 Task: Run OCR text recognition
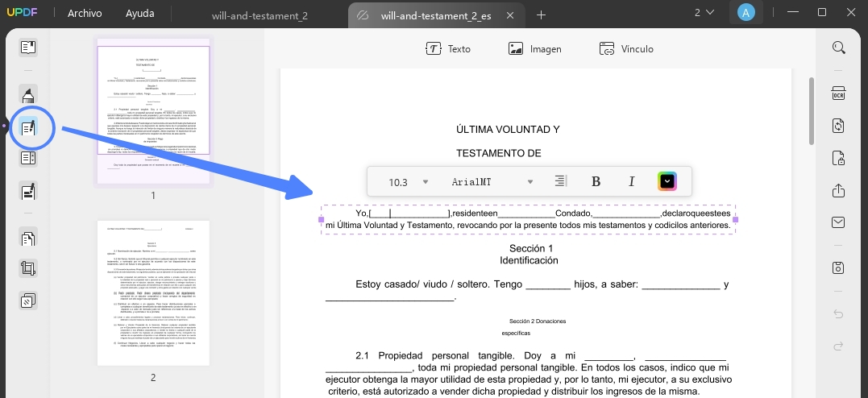[x=839, y=93]
